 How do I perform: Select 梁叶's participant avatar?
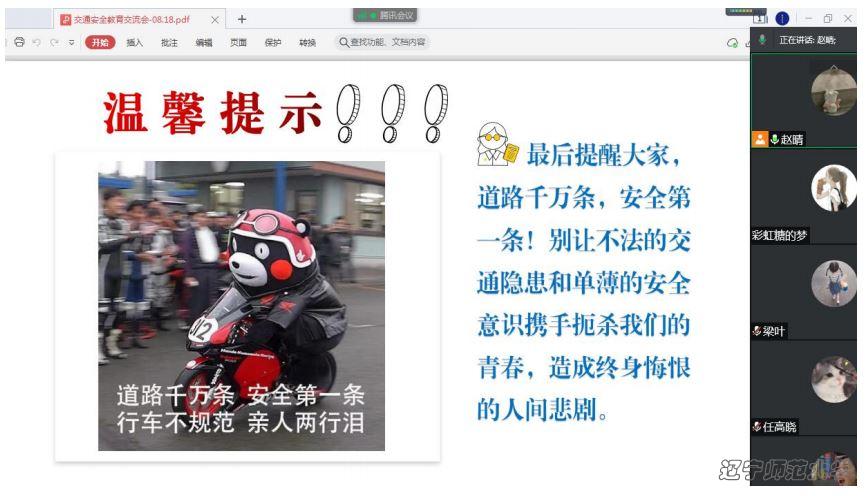pos(834,283)
